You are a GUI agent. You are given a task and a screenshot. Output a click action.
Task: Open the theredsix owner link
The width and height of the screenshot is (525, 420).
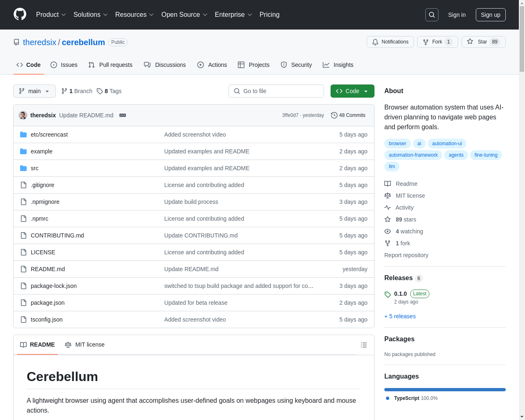pyautogui.click(x=40, y=42)
